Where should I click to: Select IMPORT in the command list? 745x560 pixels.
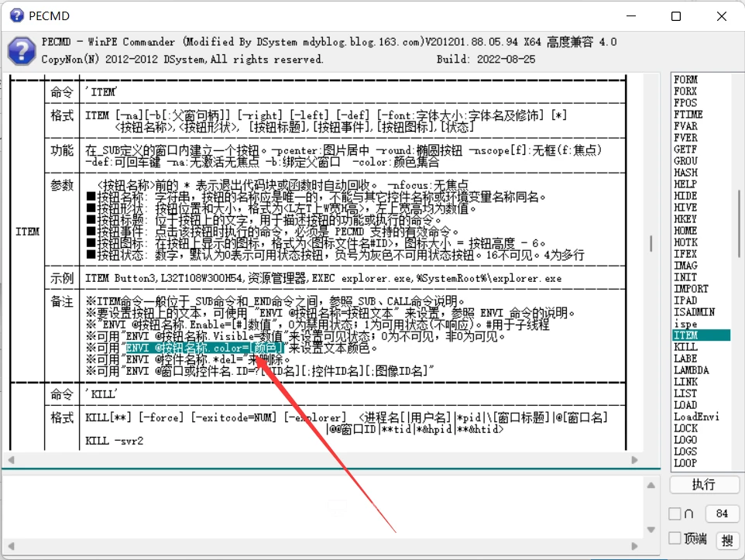(691, 289)
